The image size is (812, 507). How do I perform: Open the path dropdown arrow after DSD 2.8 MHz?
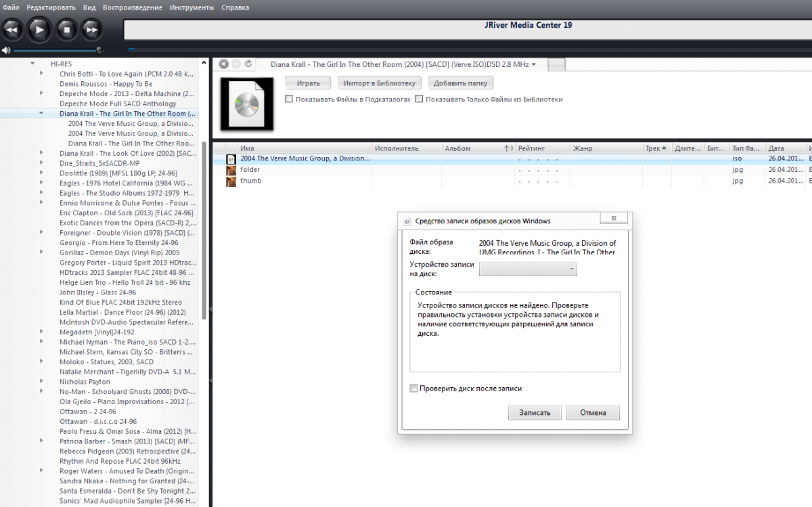pos(534,65)
